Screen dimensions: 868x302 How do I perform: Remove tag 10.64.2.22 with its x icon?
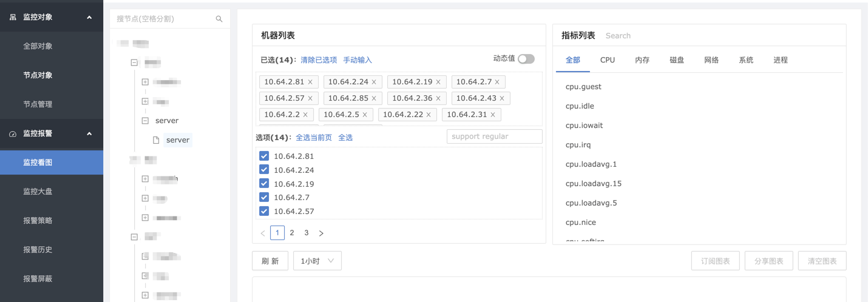point(429,115)
